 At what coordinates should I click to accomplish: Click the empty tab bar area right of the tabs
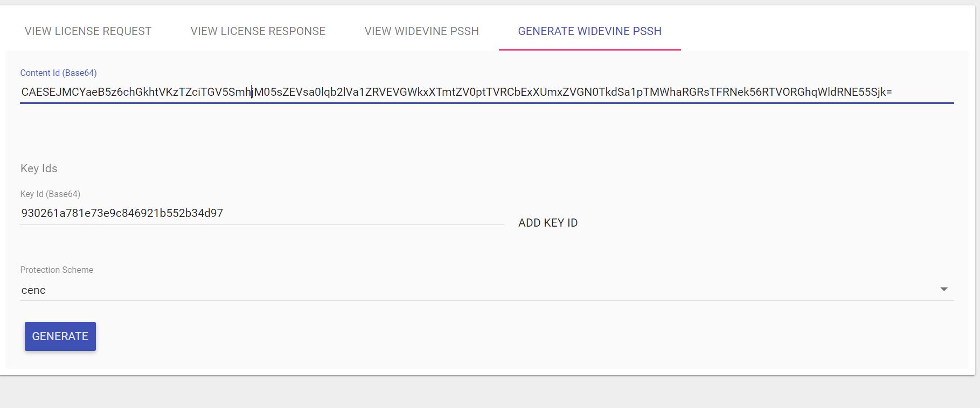click(x=824, y=31)
